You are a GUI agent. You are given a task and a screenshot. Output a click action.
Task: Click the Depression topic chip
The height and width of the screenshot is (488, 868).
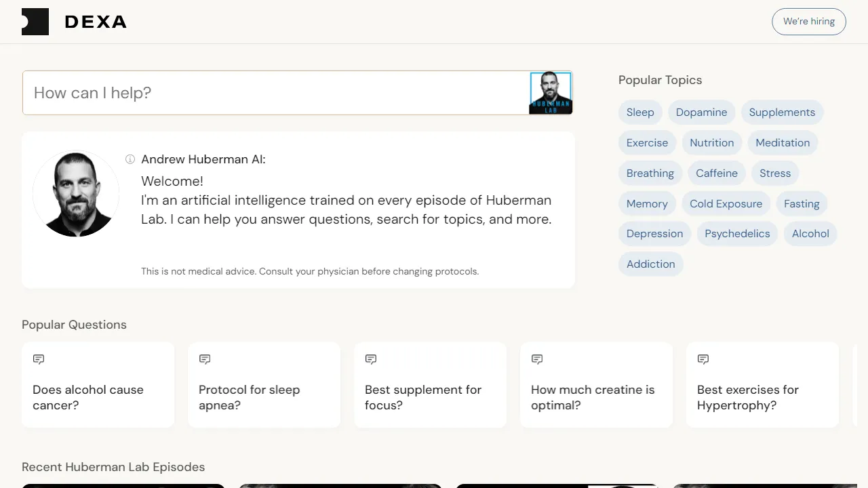[x=654, y=234]
